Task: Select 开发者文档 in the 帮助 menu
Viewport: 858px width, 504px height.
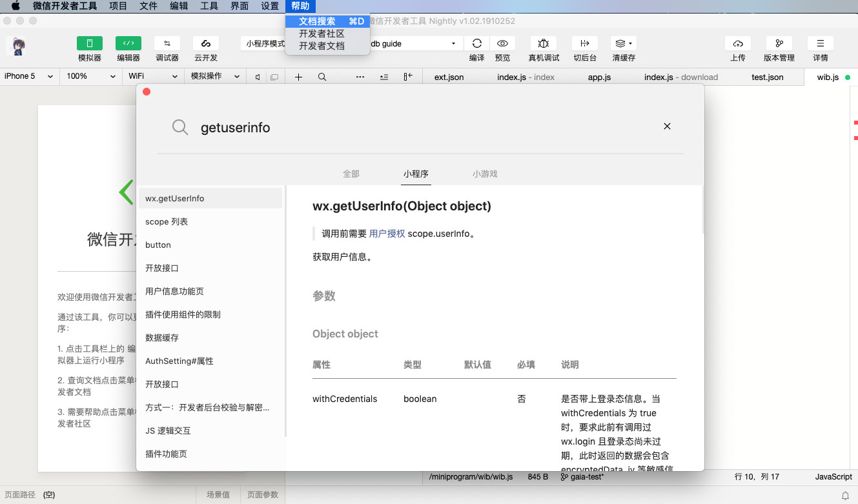Action: 327,46
